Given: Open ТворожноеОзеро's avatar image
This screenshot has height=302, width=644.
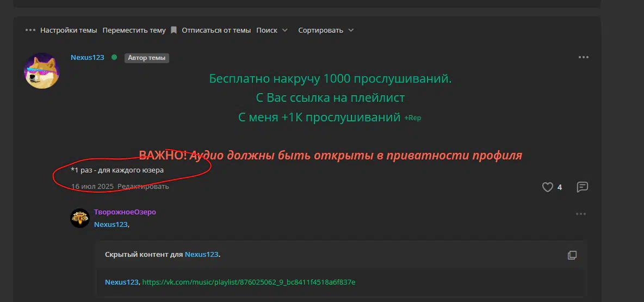Looking at the screenshot, I should [80, 218].
